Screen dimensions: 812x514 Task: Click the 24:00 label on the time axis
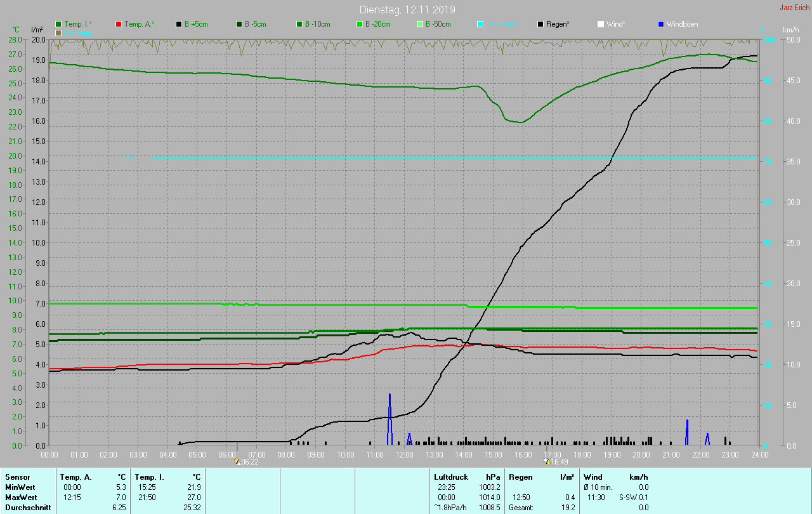pos(759,454)
